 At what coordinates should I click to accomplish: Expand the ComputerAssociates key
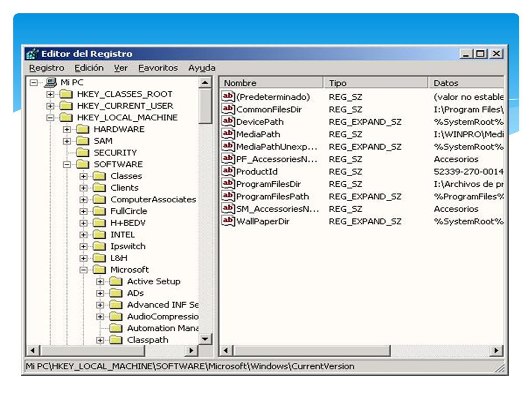tap(84, 199)
